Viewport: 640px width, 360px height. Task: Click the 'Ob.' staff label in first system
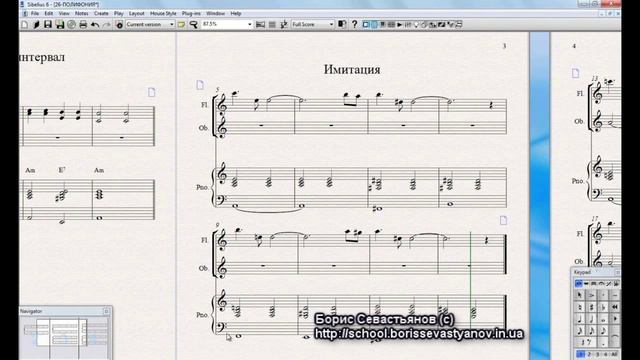coord(203,128)
